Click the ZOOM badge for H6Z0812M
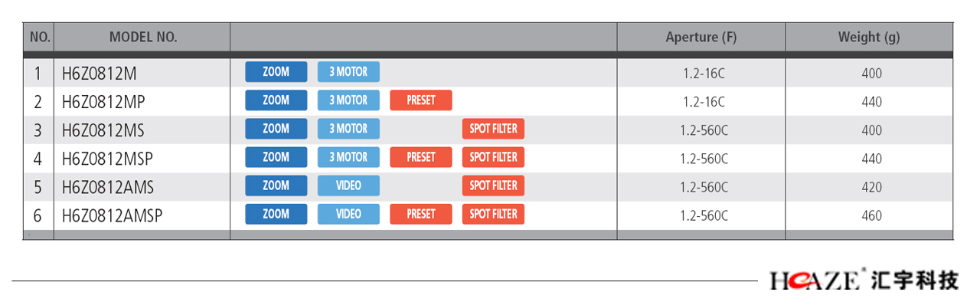Screen dimensions: 980x302 click(276, 72)
